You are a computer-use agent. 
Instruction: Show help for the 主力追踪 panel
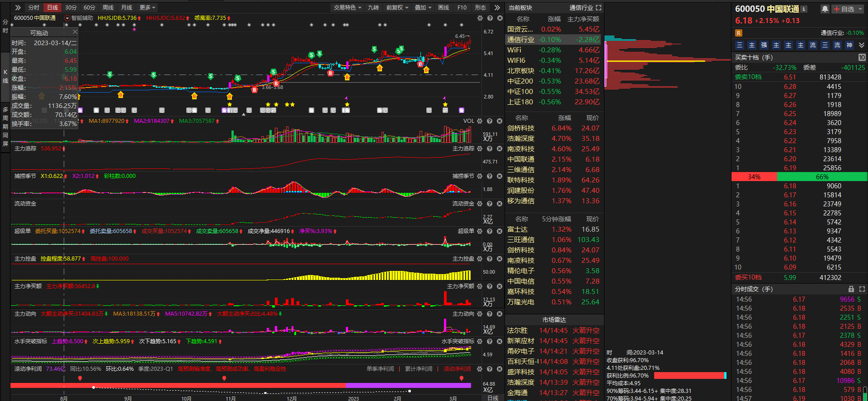490,149
